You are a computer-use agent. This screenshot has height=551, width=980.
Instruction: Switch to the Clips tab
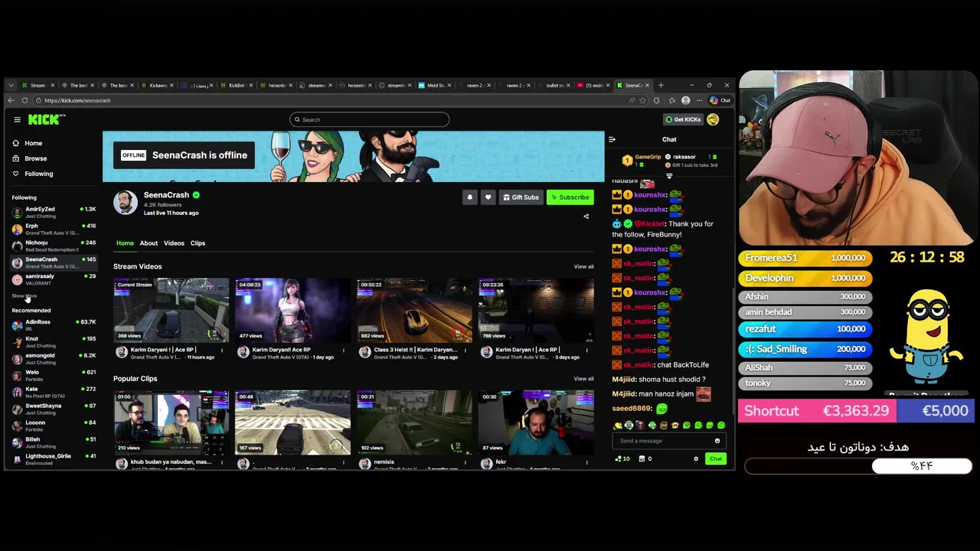pyautogui.click(x=198, y=243)
